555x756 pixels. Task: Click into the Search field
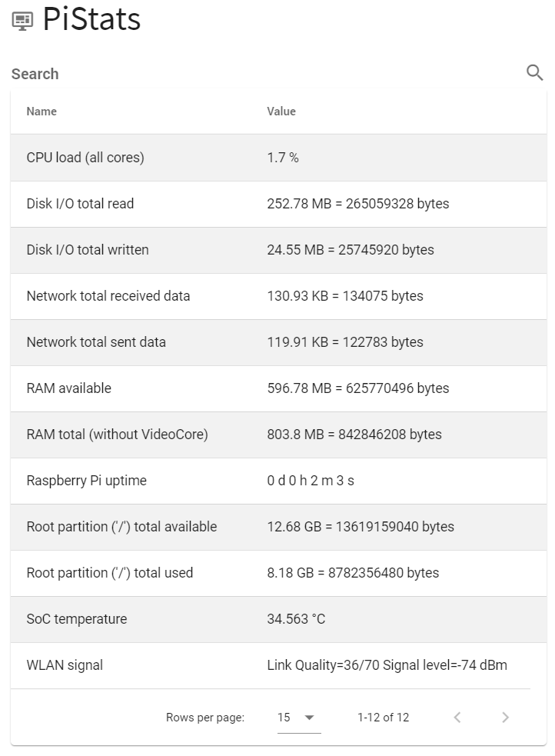click(268, 74)
